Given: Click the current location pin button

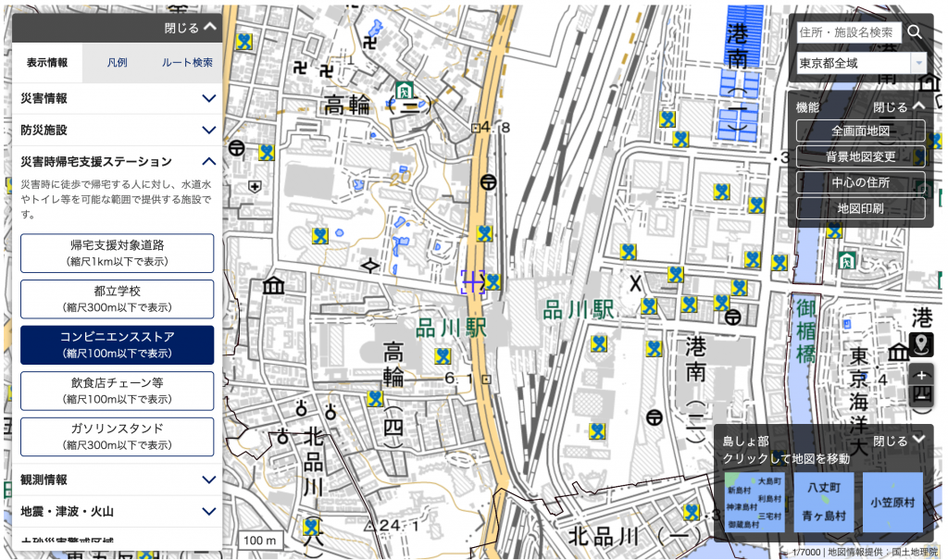Looking at the screenshot, I should (x=921, y=345).
